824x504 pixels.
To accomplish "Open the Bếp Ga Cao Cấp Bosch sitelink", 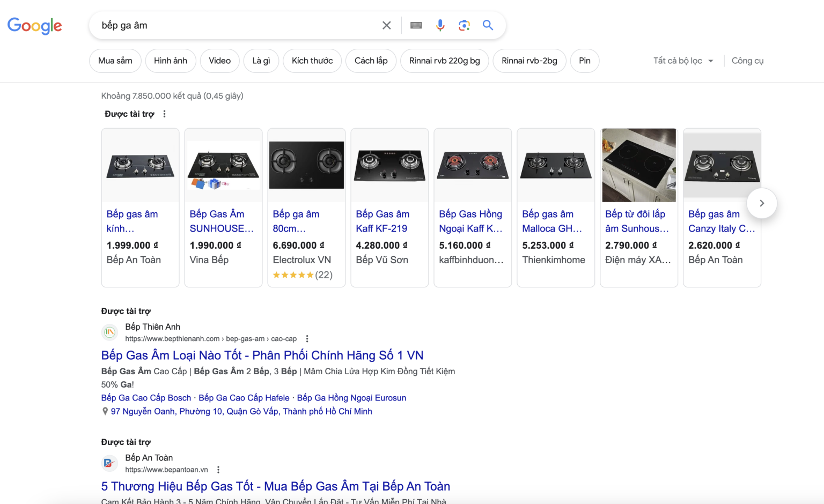I will click(x=146, y=398).
